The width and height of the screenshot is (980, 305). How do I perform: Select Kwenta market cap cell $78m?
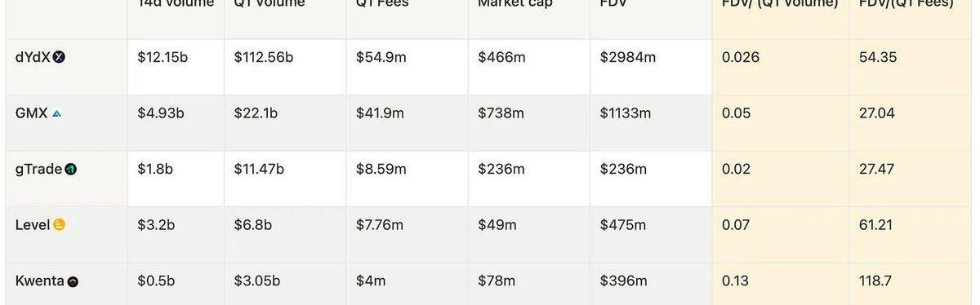(x=497, y=281)
